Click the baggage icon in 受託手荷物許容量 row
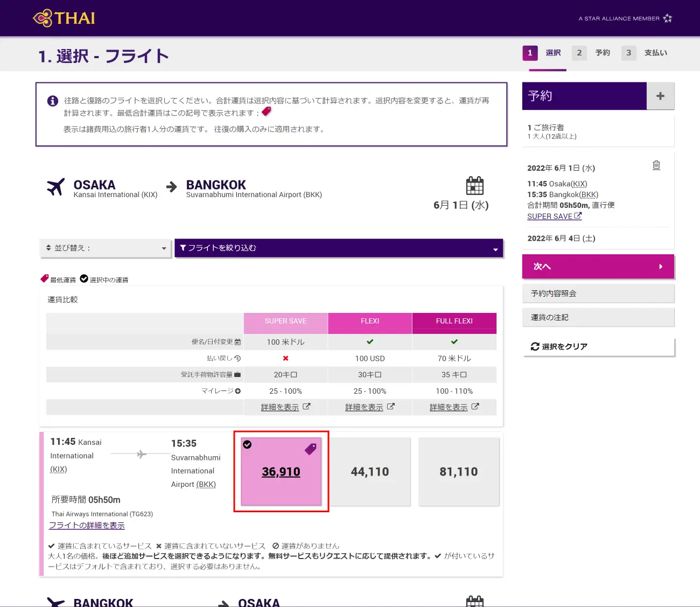The width and height of the screenshot is (700, 607). click(237, 374)
